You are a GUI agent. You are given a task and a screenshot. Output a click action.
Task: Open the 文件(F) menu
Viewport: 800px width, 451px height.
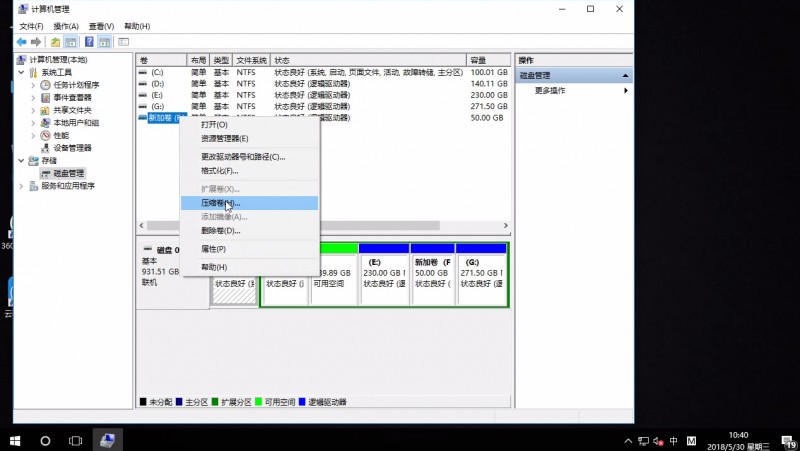tap(31, 26)
